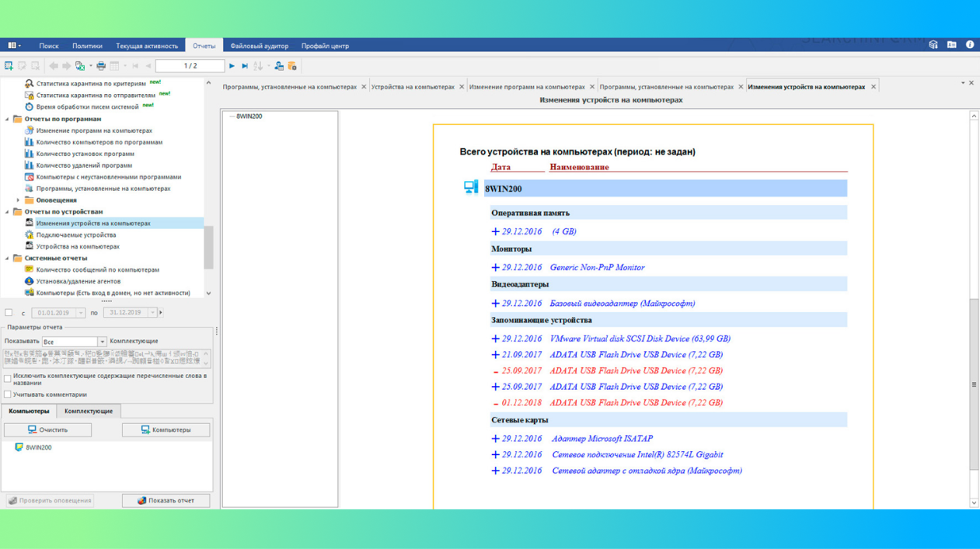The height and width of the screenshot is (549, 980).
Task: Open the 'Показывать' dropdown set to 'Все'
Action: [x=102, y=342]
